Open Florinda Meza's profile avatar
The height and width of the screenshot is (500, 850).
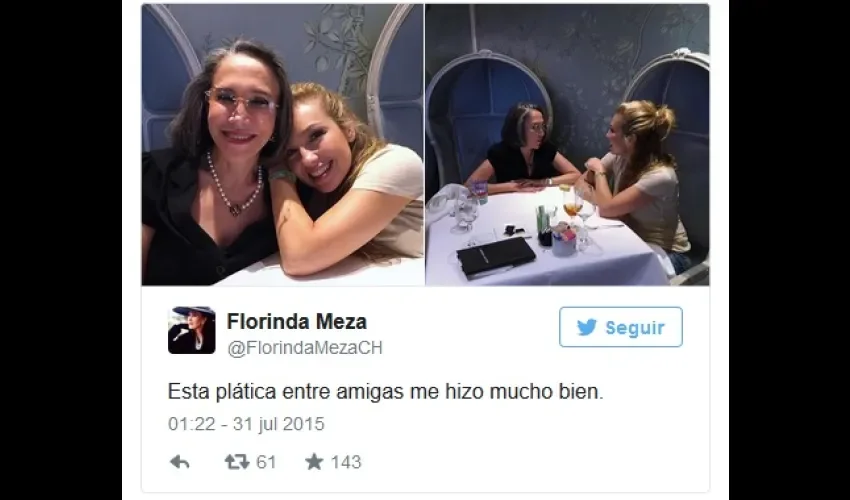[x=191, y=330]
